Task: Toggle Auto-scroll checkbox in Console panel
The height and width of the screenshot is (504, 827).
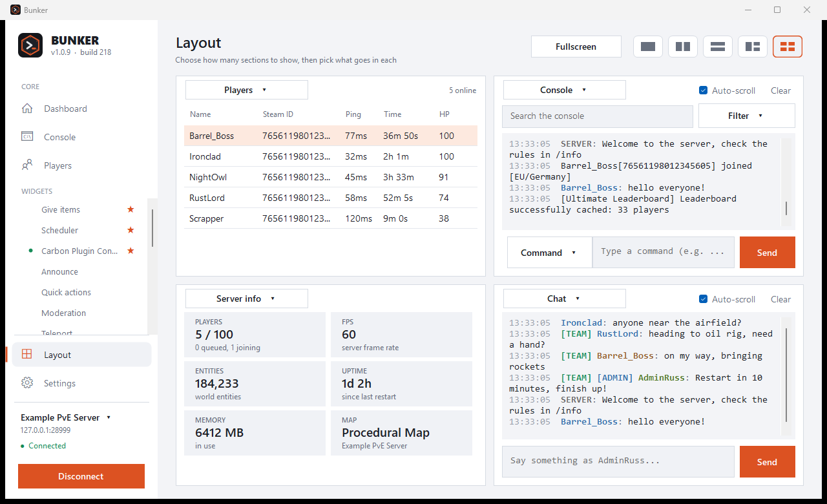Action: 704,90
